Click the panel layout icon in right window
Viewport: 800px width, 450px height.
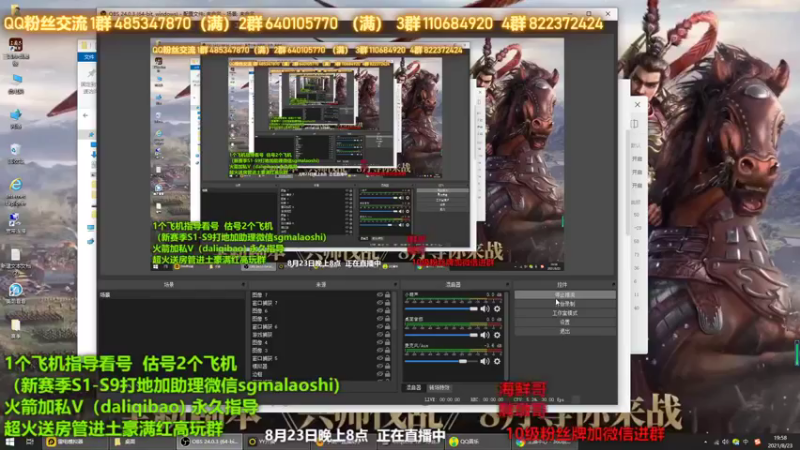[x=634, y=124]
